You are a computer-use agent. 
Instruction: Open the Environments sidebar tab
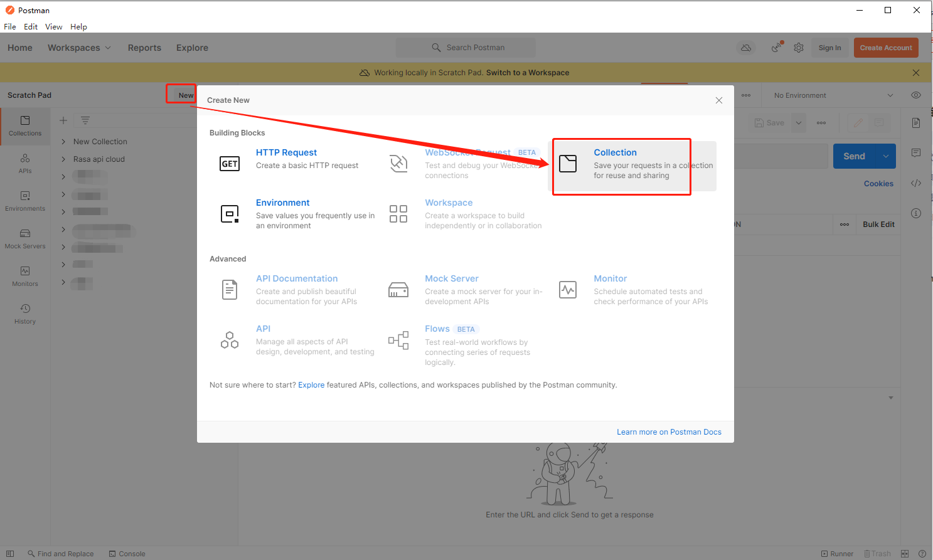coord(25,201)
